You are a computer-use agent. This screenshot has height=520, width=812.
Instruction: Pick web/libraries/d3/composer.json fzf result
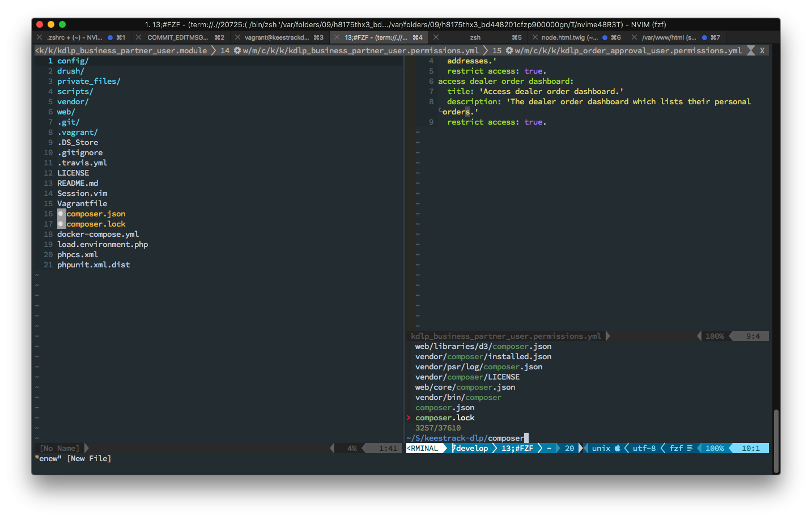(x=483, y=346)
